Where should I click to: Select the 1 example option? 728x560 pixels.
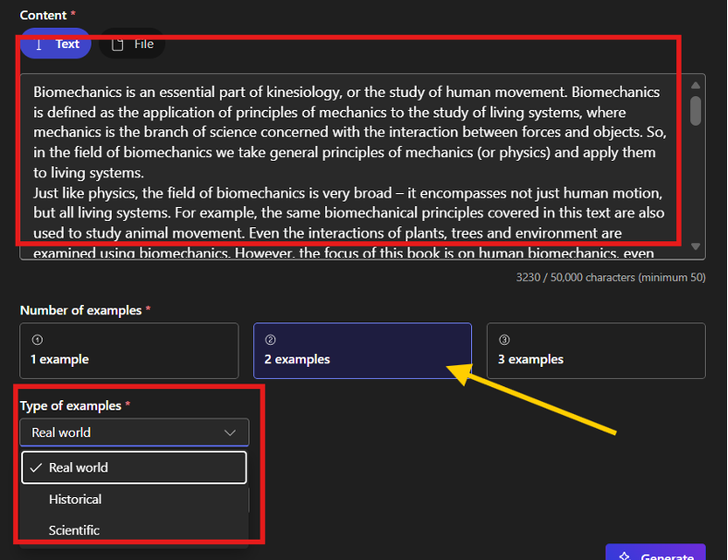[x=129, y=350]
